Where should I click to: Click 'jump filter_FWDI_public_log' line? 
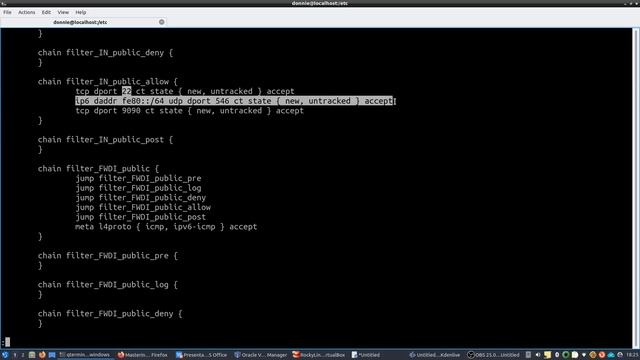coord(138,188)
